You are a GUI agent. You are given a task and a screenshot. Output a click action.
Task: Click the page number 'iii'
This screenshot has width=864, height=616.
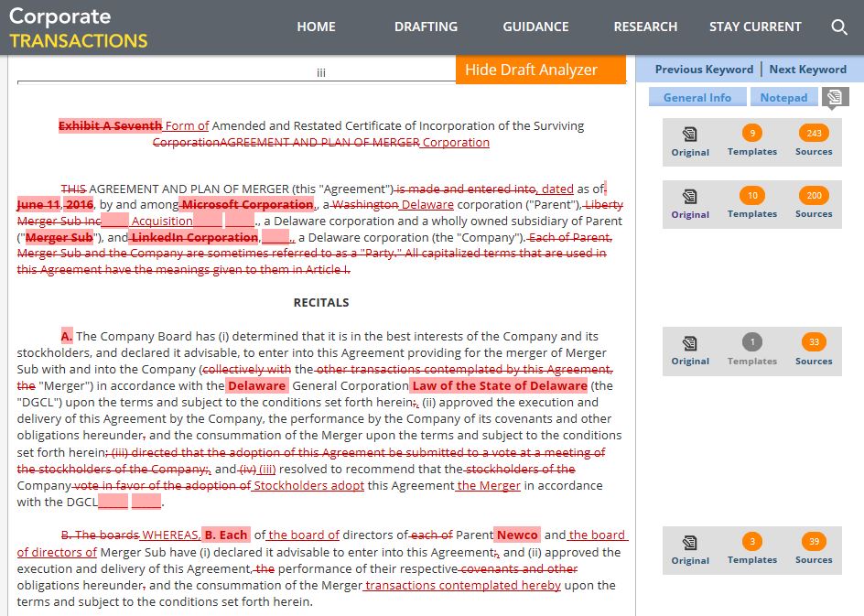click(x=321, y=72)
